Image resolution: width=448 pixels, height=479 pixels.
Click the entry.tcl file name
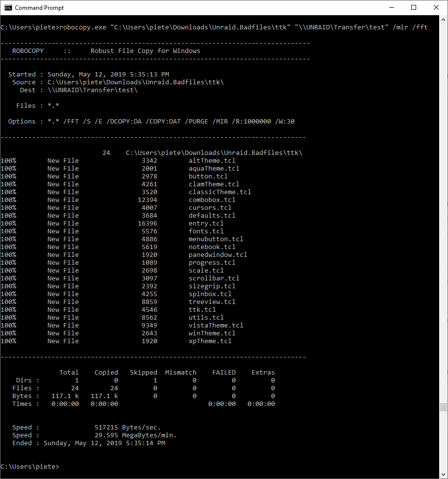(206, 224)
